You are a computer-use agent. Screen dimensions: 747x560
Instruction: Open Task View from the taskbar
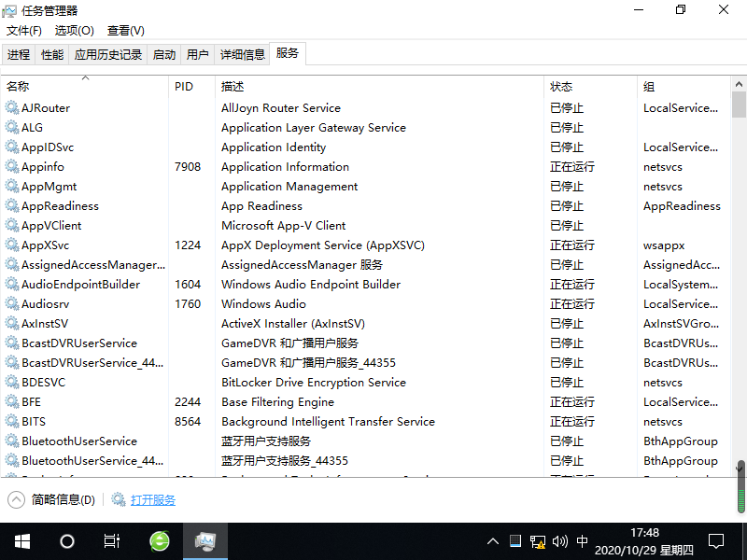[x=111, y=540]
